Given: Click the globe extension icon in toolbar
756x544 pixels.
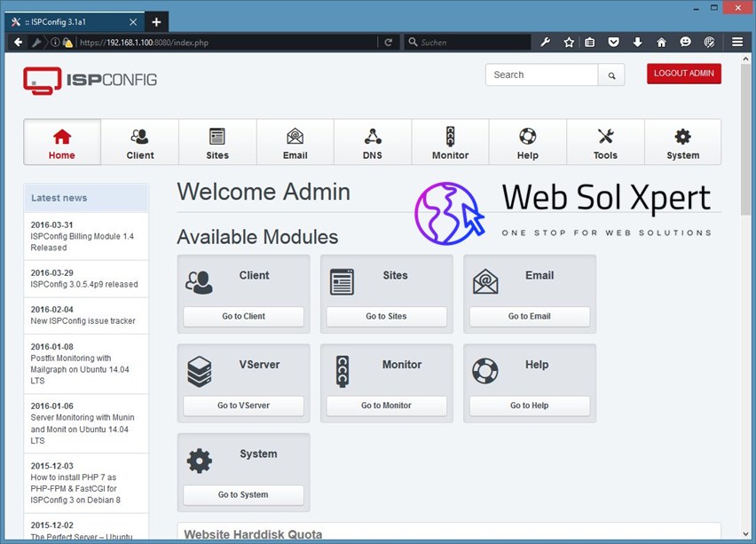Looking at the screenshot, I should 709,43.
